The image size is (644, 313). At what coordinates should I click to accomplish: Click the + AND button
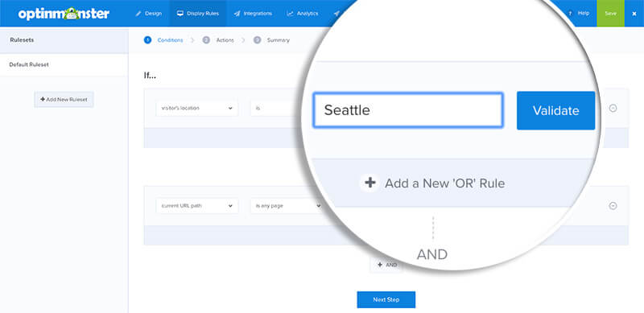point(386,265)
